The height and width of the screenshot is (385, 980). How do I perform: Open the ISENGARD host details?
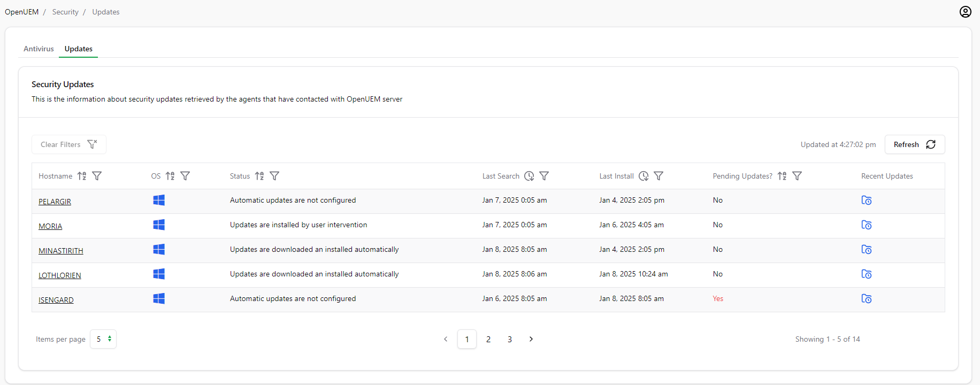56,300
